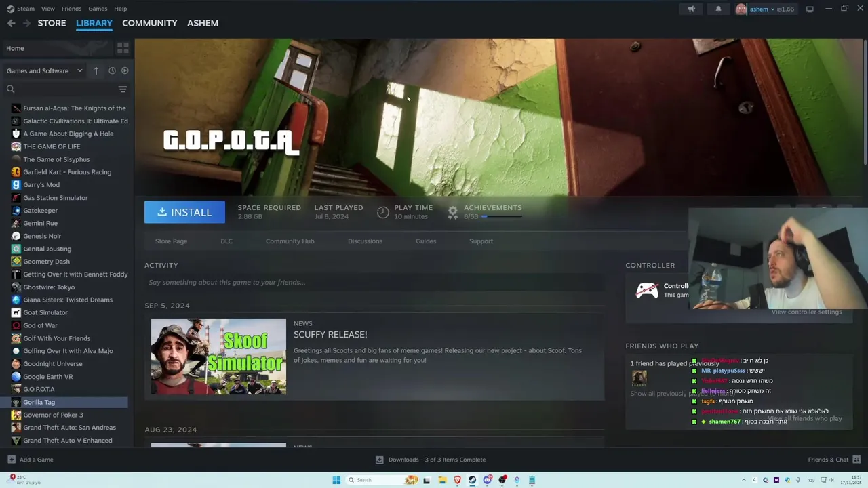This screenshot has height=488, width=868.
Task: Click the activity comment input field
Action: [374, 282]
